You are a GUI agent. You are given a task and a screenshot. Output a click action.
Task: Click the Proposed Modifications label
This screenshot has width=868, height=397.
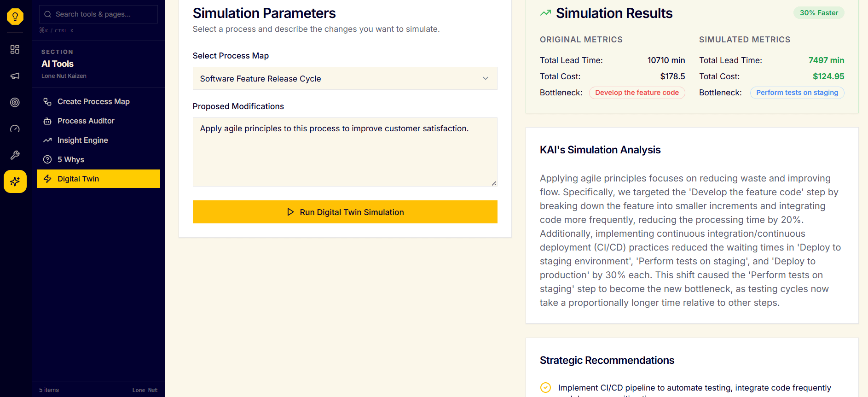[238, 106]
